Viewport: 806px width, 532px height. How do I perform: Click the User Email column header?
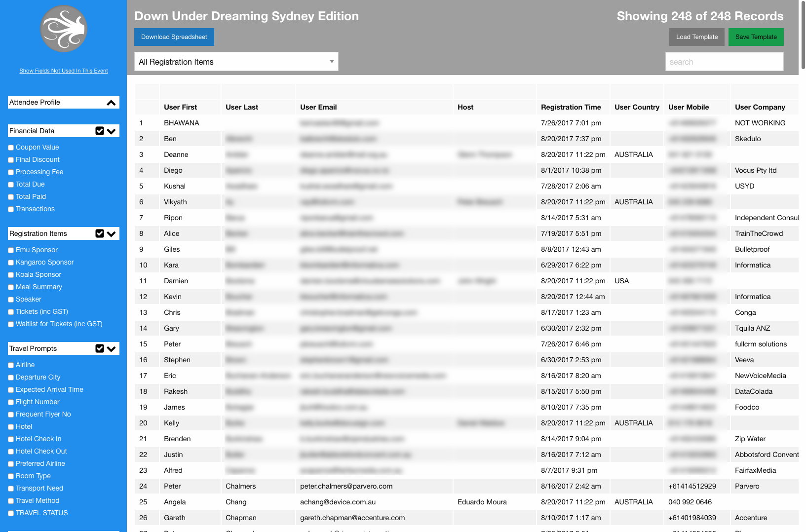318,107
